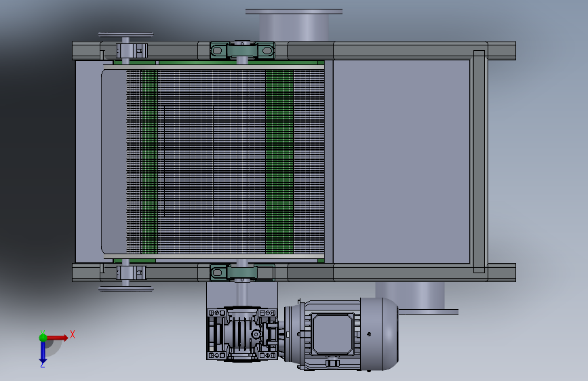The width and height of the screenshot is (588, 381).
Task: Select the bottom pillow block bearing housing
Action: pyautogui.click(x=242, y=272)
